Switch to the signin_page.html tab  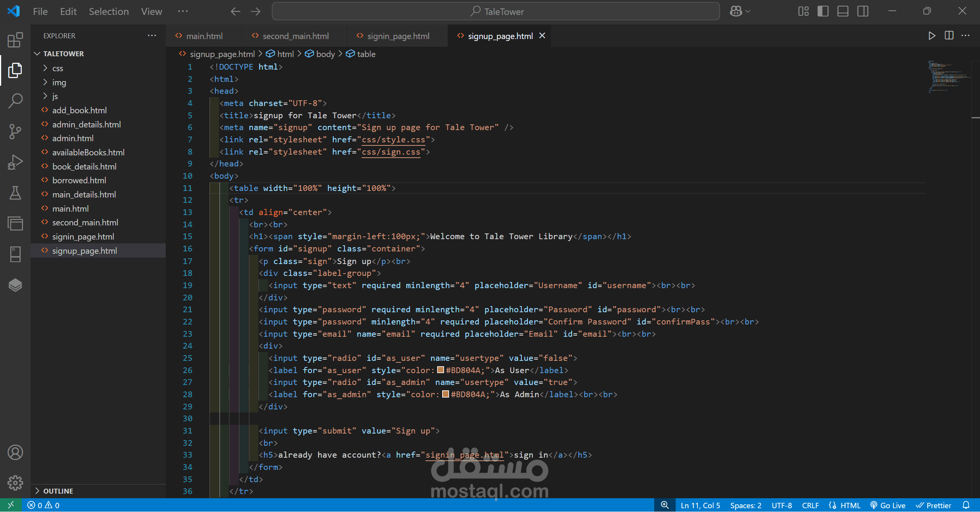[398, 36]
